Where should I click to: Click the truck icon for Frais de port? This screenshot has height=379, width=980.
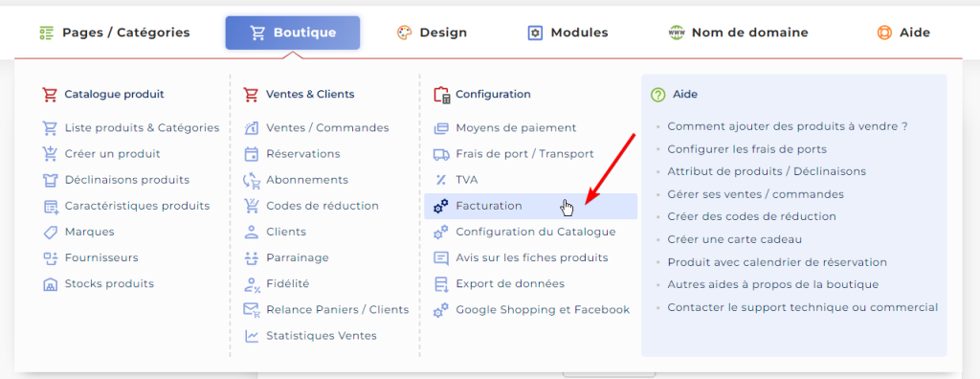(x=441, y=154)
